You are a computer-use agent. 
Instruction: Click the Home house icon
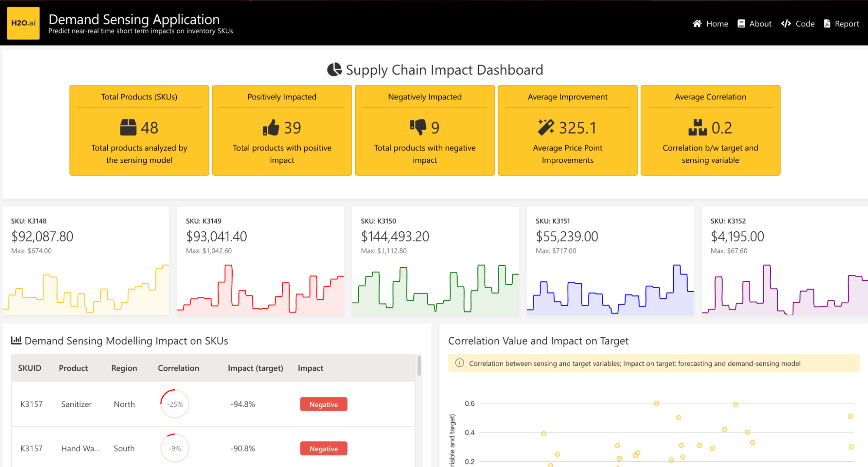(x=697, y=23)
